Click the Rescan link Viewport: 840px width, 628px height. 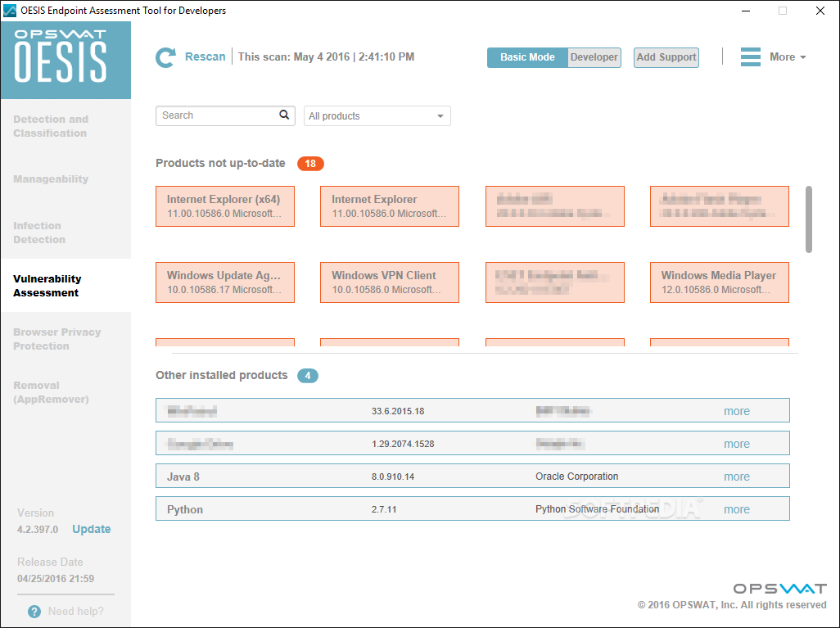(x=205, y=56)
